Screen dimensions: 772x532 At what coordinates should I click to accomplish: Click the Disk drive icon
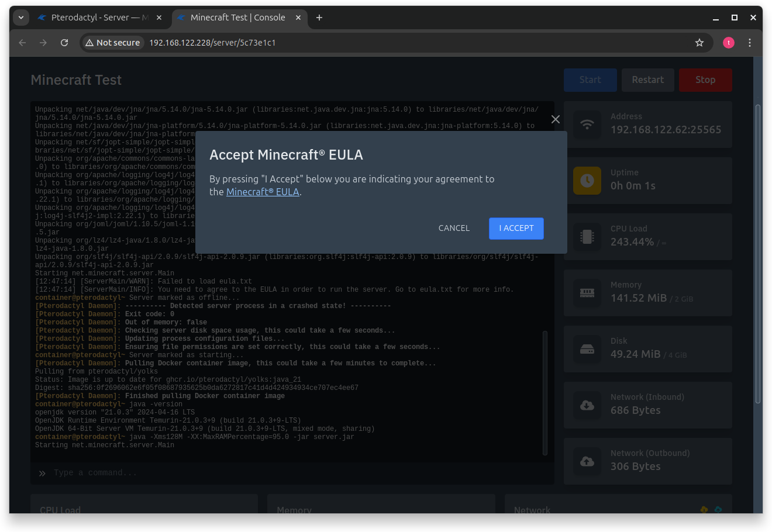click(x=587, y=348)
